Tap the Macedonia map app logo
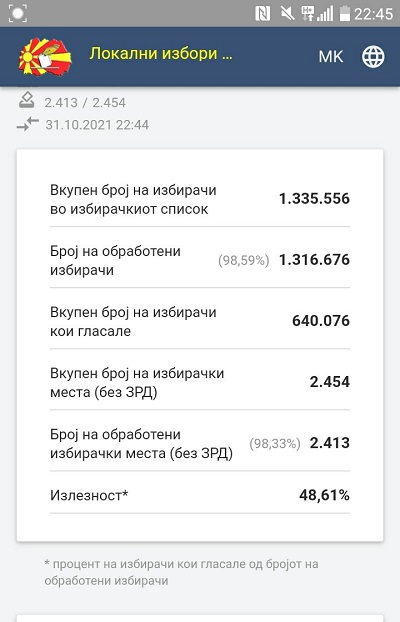This screenshot has width=400, height=622. (x=45, y=56)
